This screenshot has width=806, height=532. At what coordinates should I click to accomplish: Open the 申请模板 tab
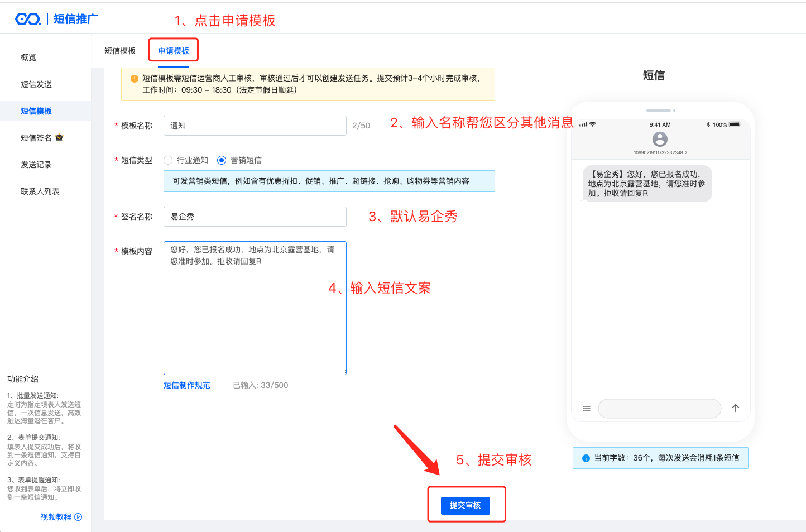pyautogui.click(x=174, y=51)
